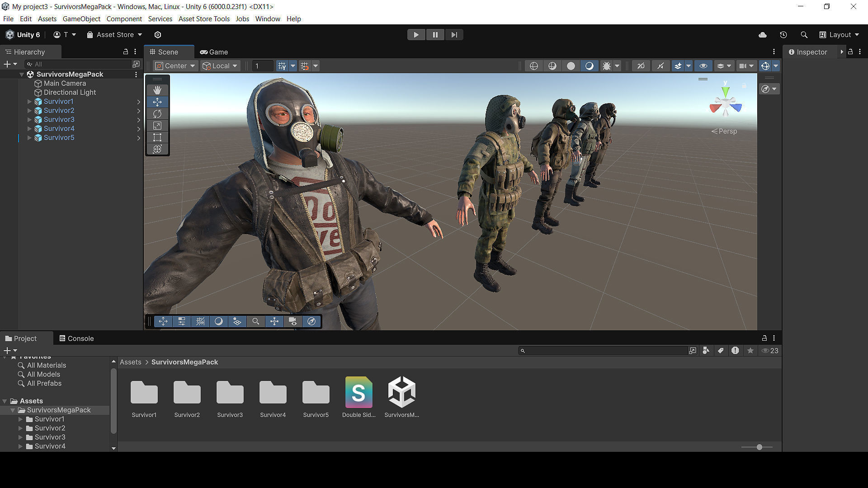The height and width of the screenshot is (488, 868).
Task: Select the Move tool in Scene tools
Action: (x=157, y=102)
